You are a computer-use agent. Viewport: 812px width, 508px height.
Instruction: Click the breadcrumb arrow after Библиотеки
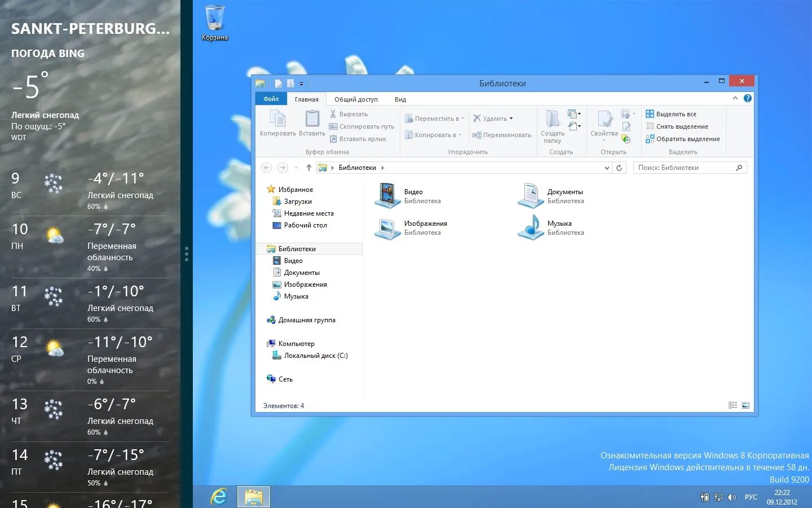coord(383,168)
